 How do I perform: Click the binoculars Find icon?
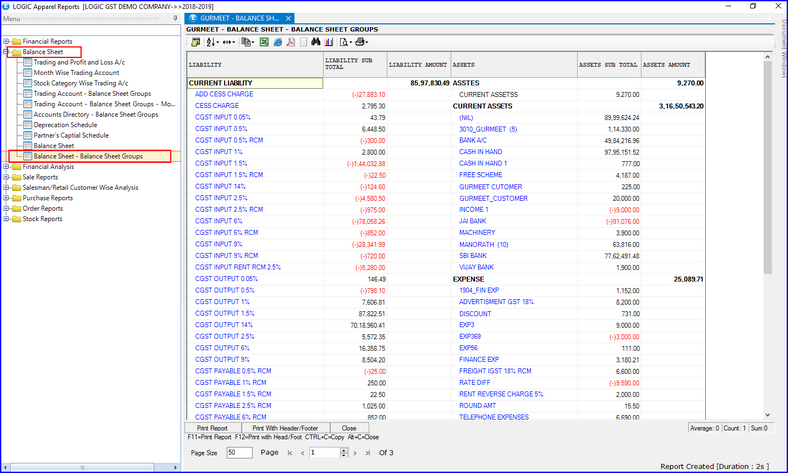315,42
